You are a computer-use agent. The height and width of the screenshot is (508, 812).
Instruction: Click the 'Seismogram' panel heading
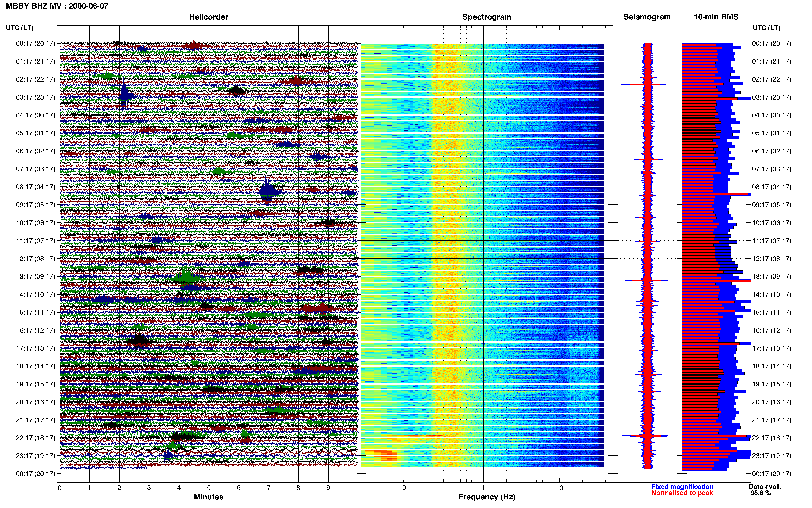click(647, 17)
